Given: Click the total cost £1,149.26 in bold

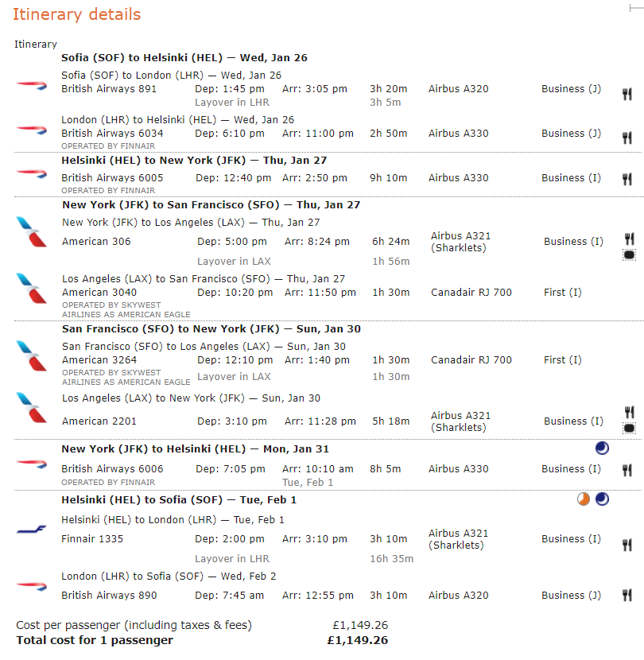Looking at the screenshot, I should pyautogui.click(x=357, y=640).
